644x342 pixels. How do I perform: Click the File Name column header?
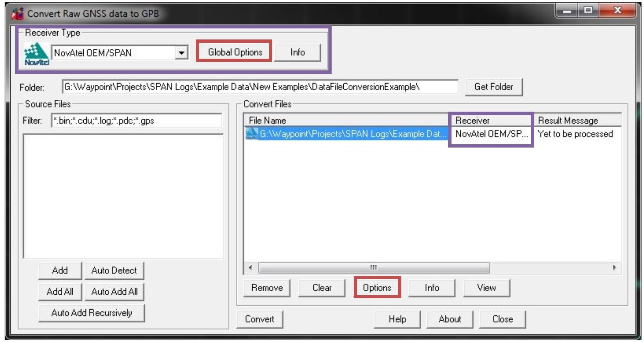pyautogui.click(x=348, y=121)
